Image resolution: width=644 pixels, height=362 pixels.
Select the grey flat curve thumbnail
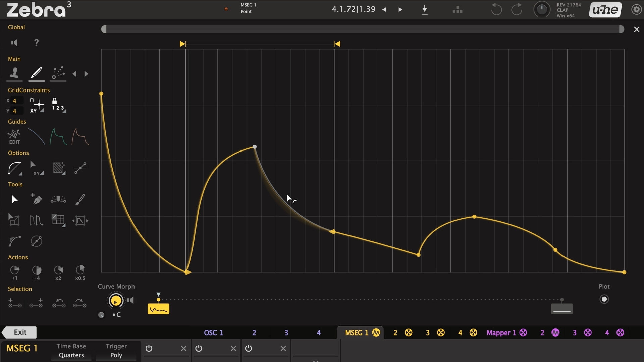(x=562, y=309)
